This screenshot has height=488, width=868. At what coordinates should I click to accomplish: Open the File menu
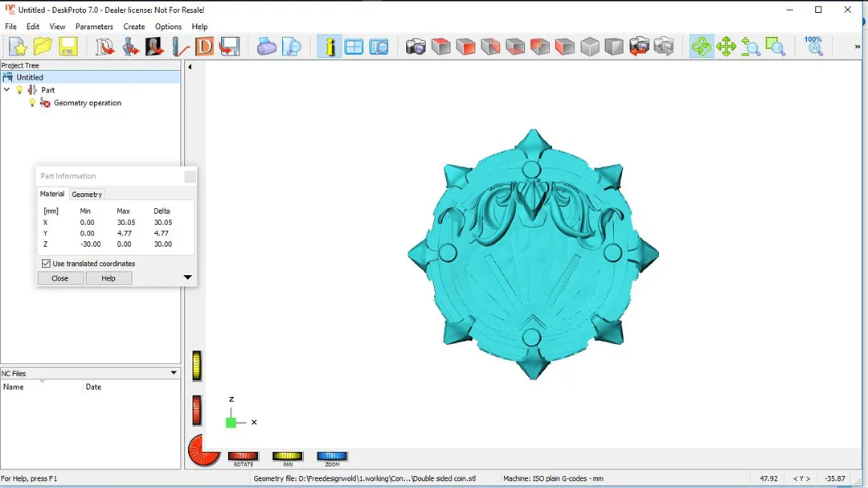(10, 27)
